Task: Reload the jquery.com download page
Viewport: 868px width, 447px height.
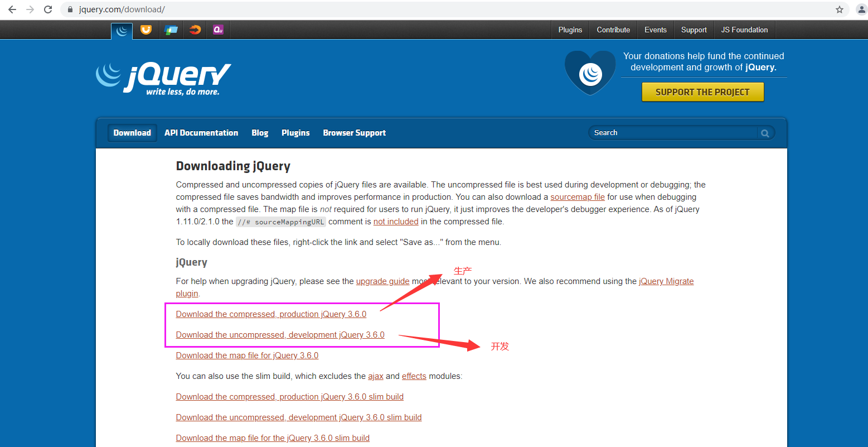Action: pyautogui.click(x=48, y=9)
